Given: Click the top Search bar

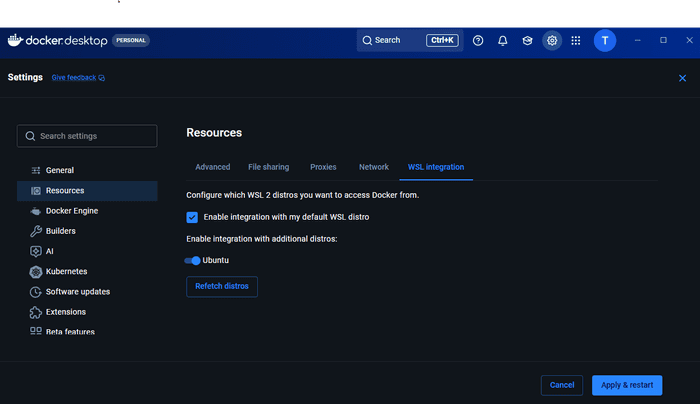Looking at the screenshot, I should (410, 40).
